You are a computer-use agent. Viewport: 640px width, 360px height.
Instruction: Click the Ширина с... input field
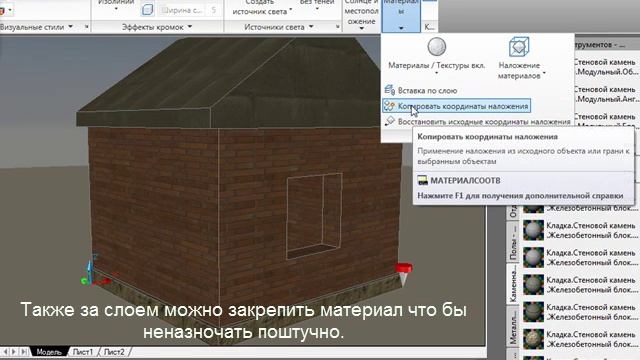pyautogui.click(x=182, y=10)
